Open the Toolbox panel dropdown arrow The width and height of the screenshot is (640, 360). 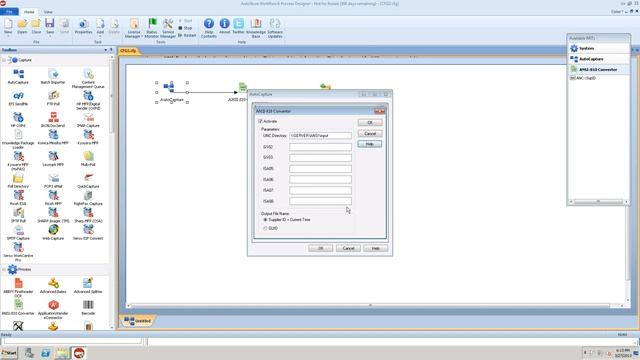[106, 50]
